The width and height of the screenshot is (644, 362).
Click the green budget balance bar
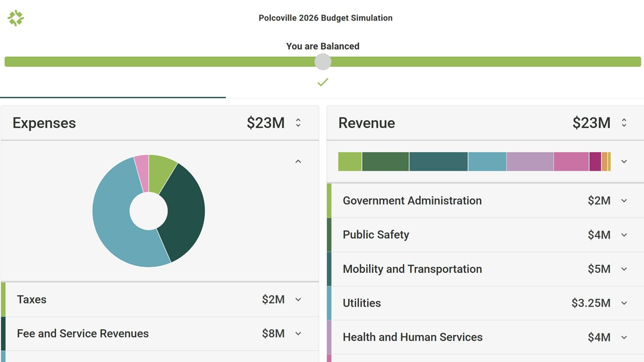tap(323, 62)
